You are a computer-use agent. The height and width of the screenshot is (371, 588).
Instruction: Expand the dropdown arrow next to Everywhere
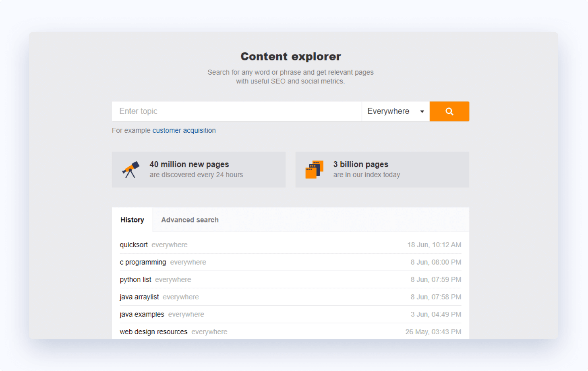click(x=422, y=111)
